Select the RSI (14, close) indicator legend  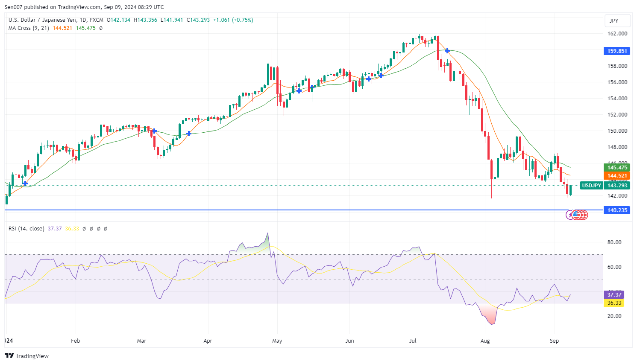click(26, 229)
